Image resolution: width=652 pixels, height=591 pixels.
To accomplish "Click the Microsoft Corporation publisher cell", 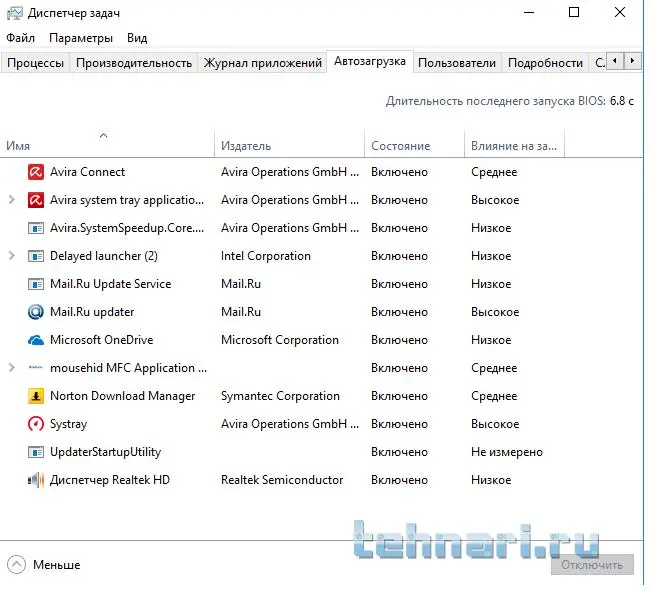I will (x=280, y=340).
